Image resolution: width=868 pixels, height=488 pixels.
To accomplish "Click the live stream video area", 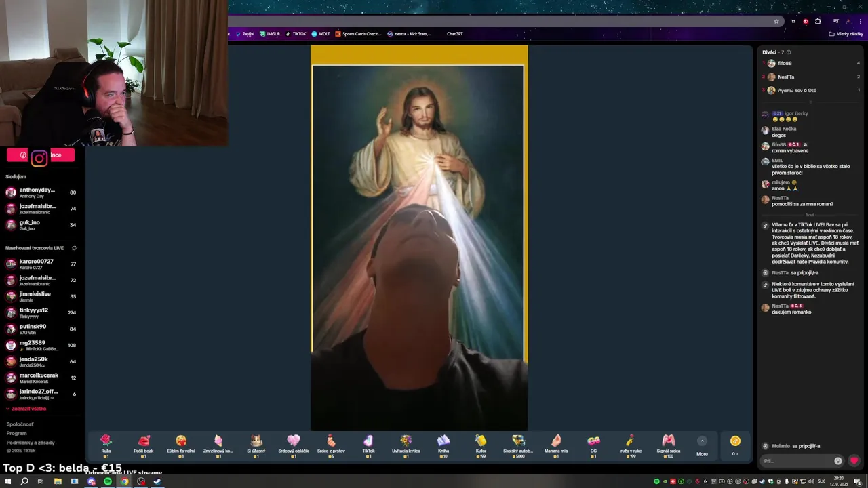I will click(419, 237).
